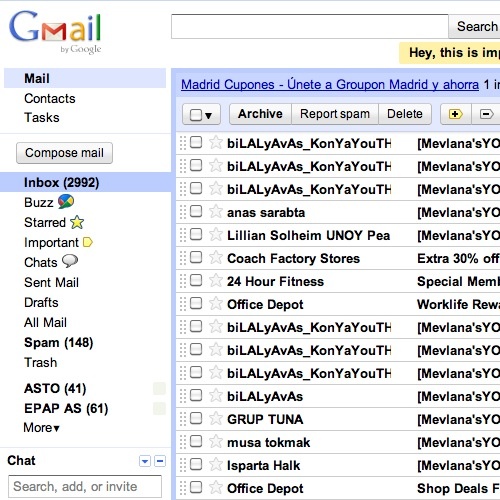Viewport: 500px width, 500px height.
Task: Star the musa tokmak email
Action: [216, 442]
